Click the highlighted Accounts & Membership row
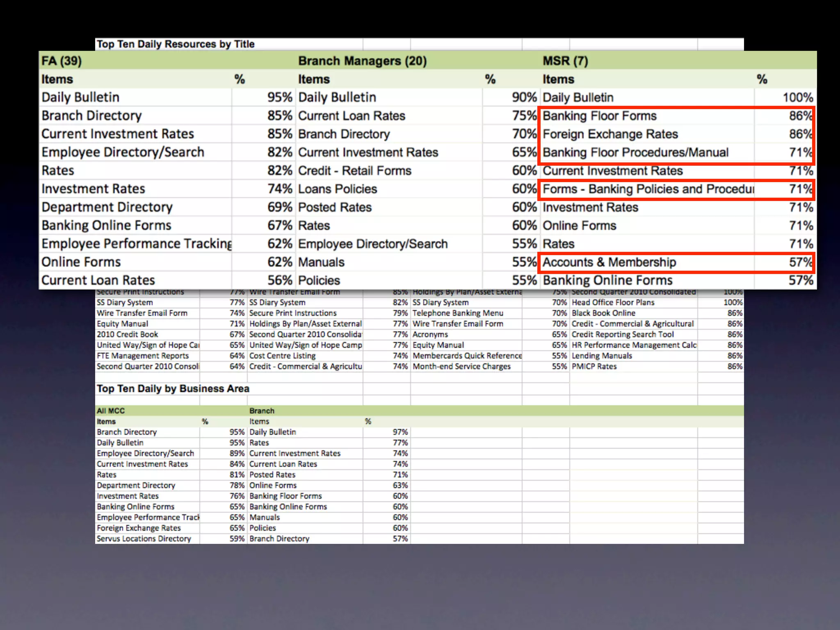This screenshot has width=840, height=630. pos(609,262)
